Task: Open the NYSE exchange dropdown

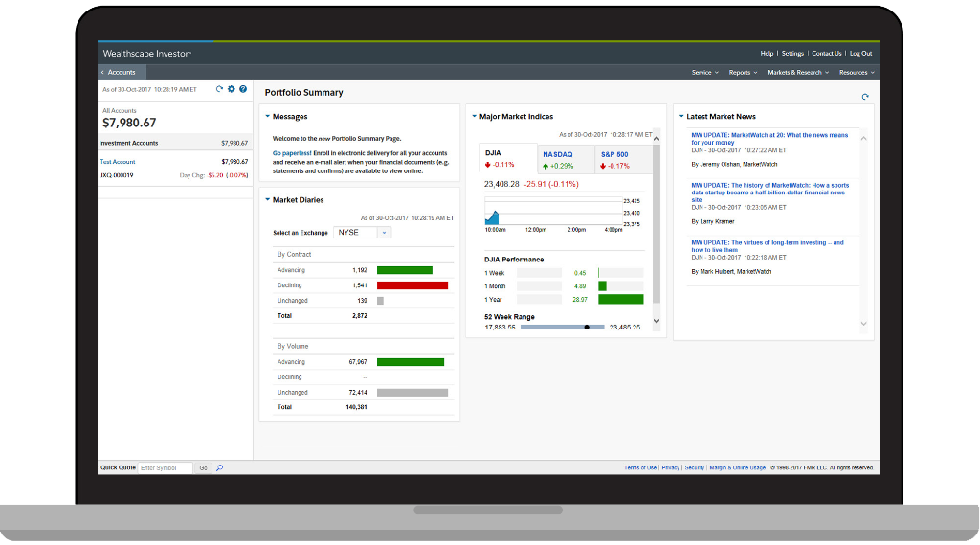Action: (384, 233)
